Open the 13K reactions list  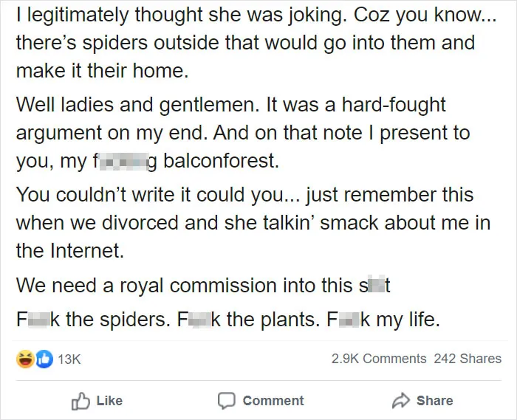click(69, 359)
